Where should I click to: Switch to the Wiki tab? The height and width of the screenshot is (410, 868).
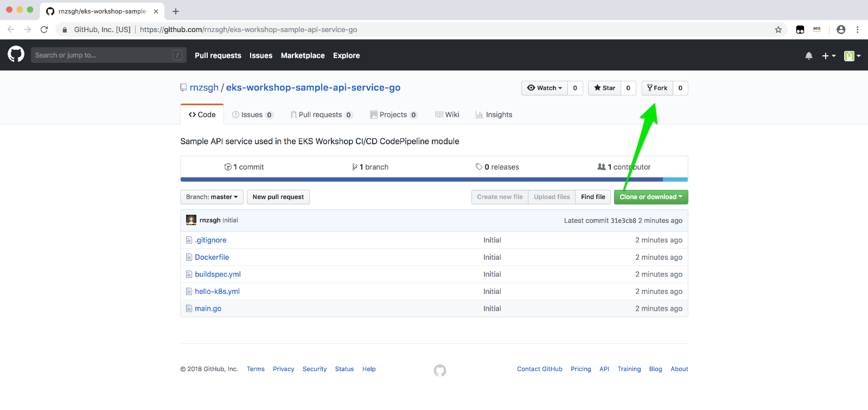click(447, 114)
